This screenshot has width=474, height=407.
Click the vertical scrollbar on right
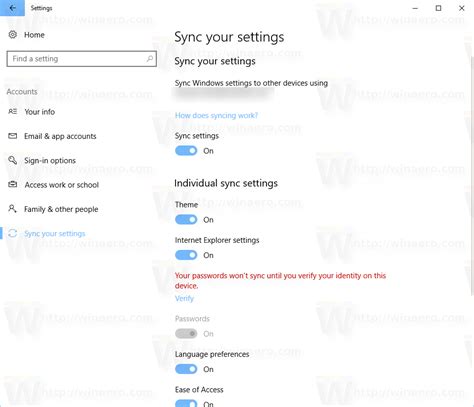coord(472,176)
